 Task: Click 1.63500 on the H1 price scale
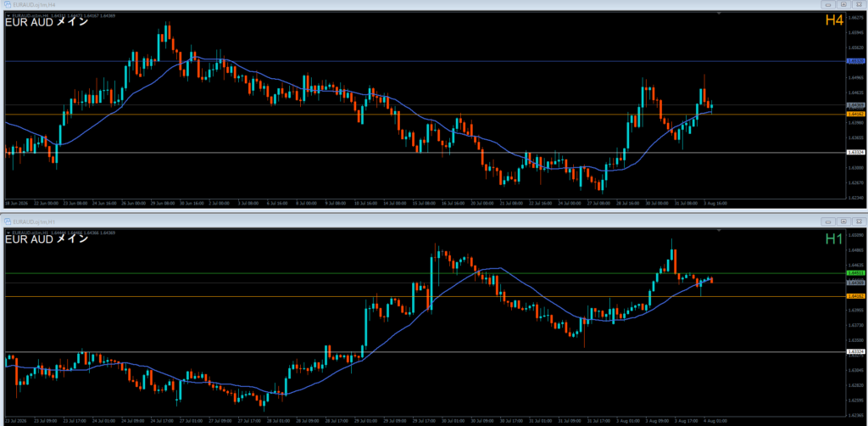click(x=855, y=339)
